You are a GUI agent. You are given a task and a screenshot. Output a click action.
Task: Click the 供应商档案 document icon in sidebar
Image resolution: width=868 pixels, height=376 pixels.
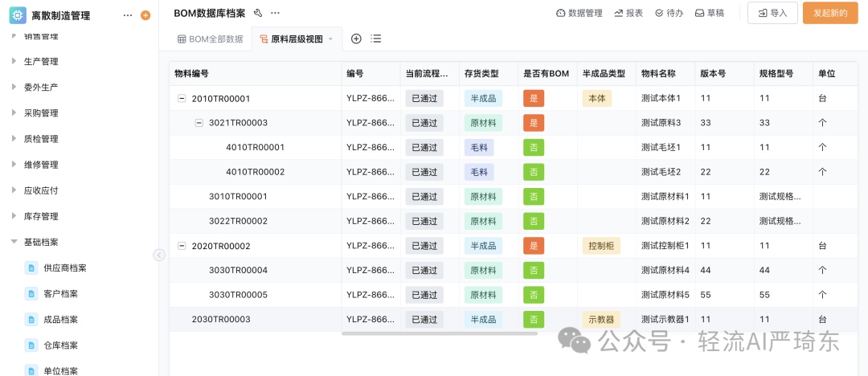[x=31, y=268]
